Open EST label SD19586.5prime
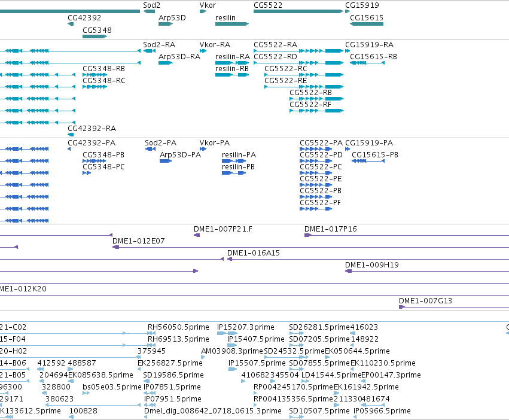This screenshot has height=420, width=509. [173, 375]
